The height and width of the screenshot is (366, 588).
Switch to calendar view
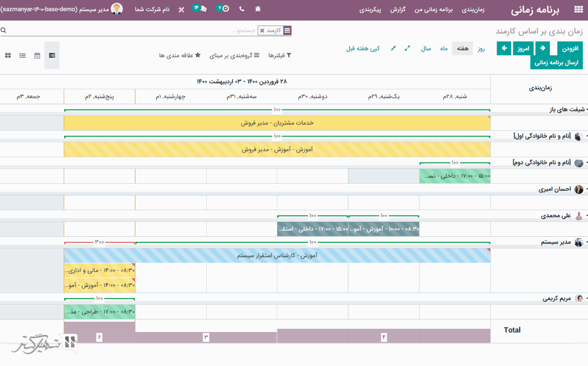pos(37,55)
